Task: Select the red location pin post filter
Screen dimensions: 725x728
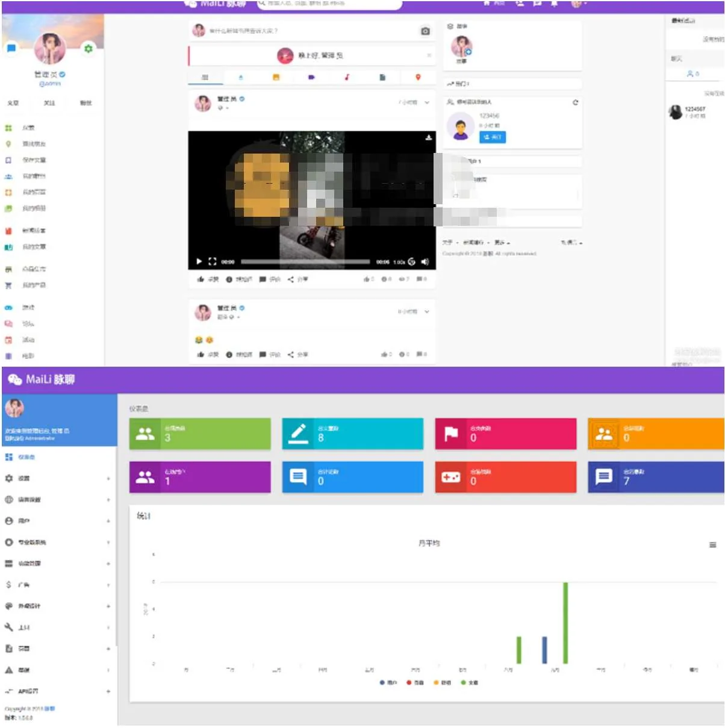Action: [418, 77]
